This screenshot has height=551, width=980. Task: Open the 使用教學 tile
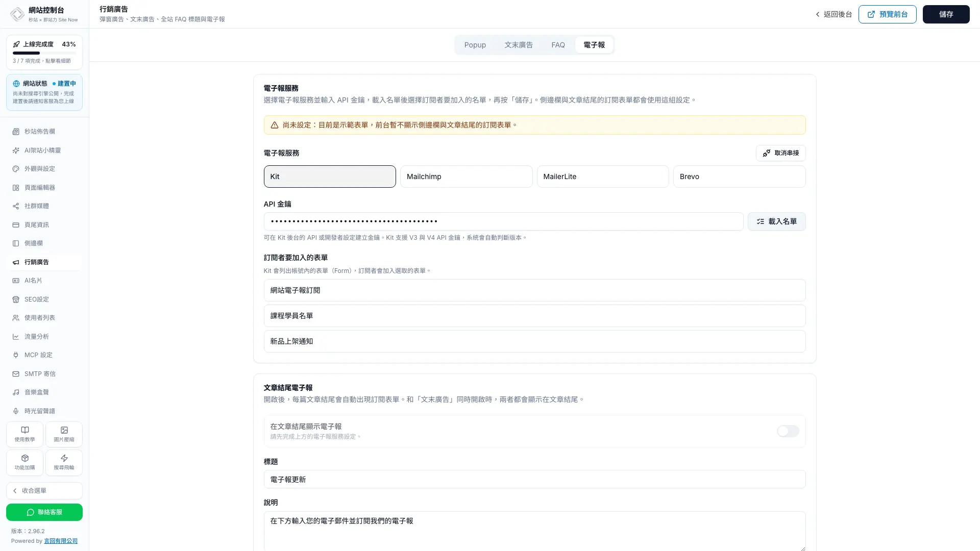click(24, 434)
